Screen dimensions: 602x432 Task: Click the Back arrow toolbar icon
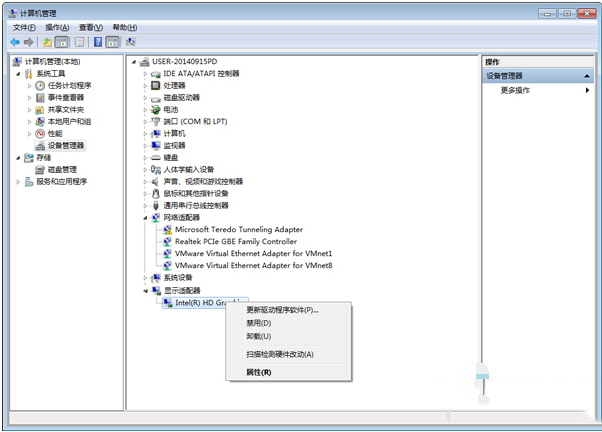point(15,42)
